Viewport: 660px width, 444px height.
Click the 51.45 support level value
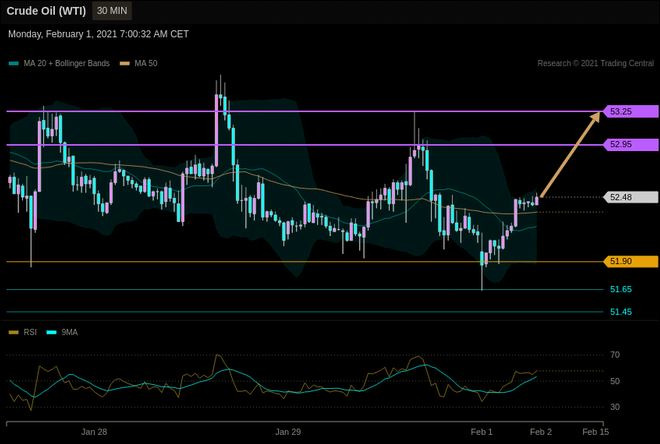621,312
